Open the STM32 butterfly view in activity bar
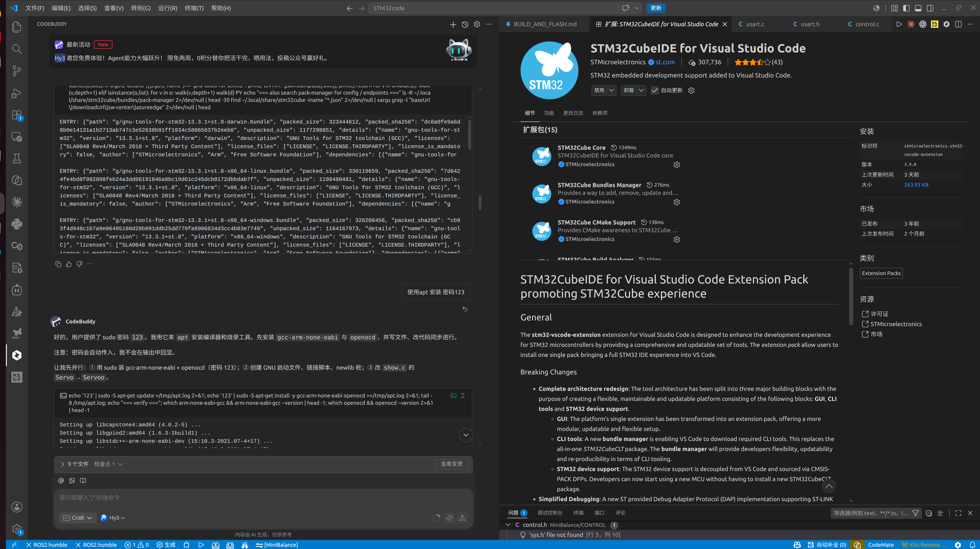 point(17,333)
